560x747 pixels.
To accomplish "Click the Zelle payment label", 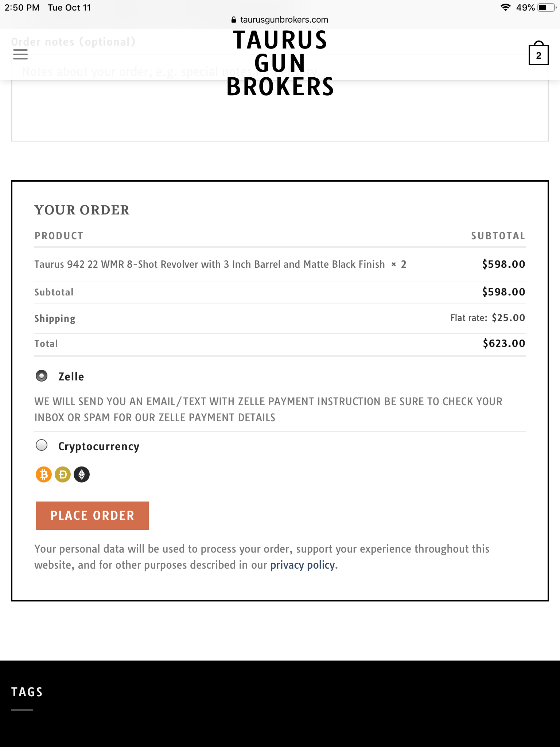I will click(x=71, y=376).
